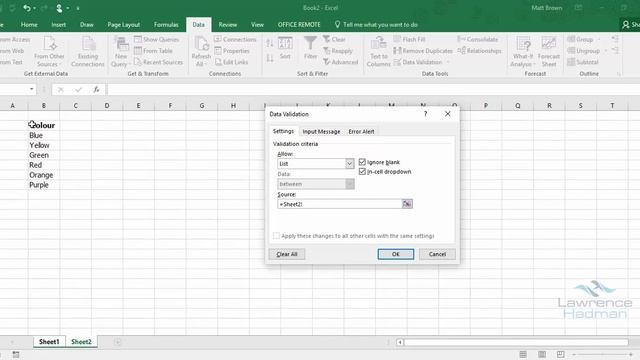Click Cancel in Data Validation dialog
Screen dimensions: 640x360
click(x=437, y=254)
